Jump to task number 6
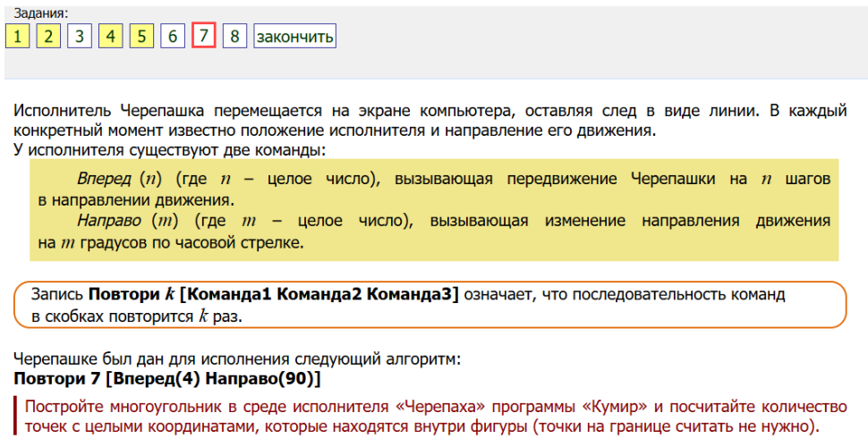This screenshot has height=447, width=868. [173, 37]
